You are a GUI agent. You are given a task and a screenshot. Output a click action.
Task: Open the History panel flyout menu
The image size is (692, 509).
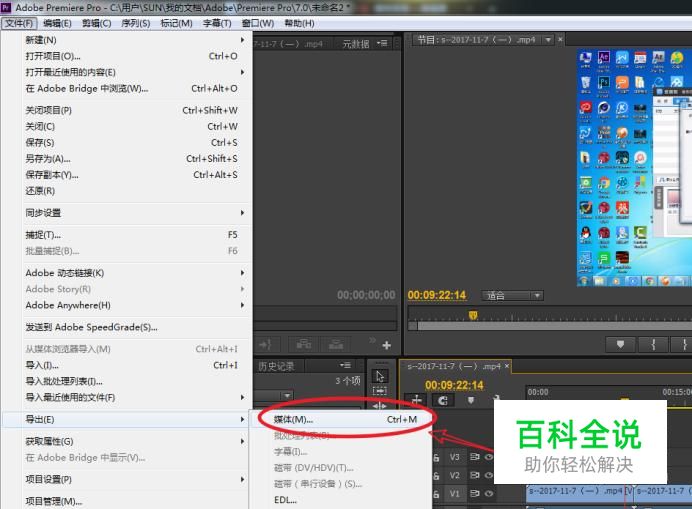pos(345,365)
